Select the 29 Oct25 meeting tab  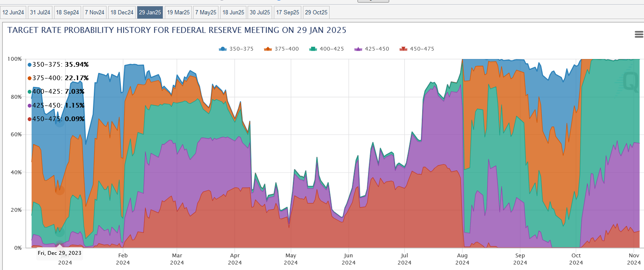(x=316, y=13)
